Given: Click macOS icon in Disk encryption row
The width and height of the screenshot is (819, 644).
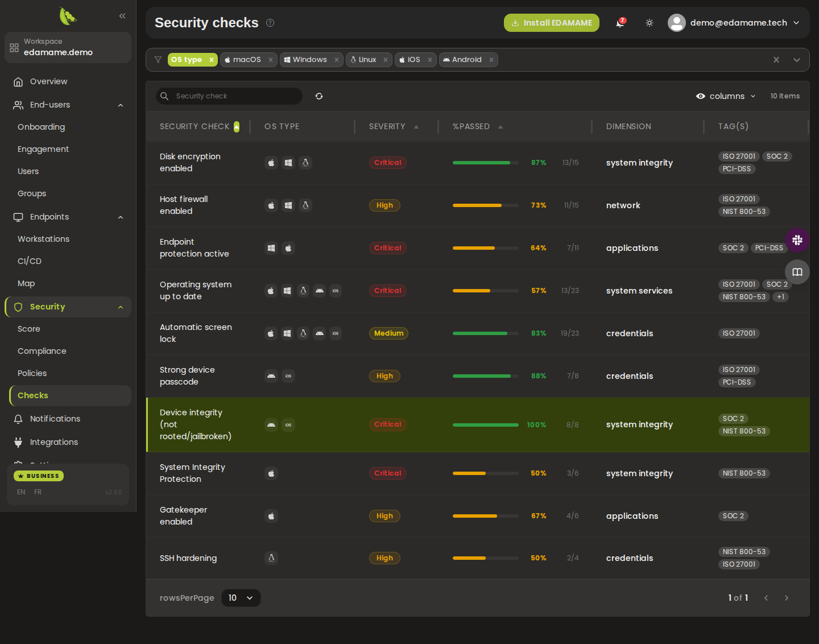Looking at the screenshot, I should coord(271,163).
